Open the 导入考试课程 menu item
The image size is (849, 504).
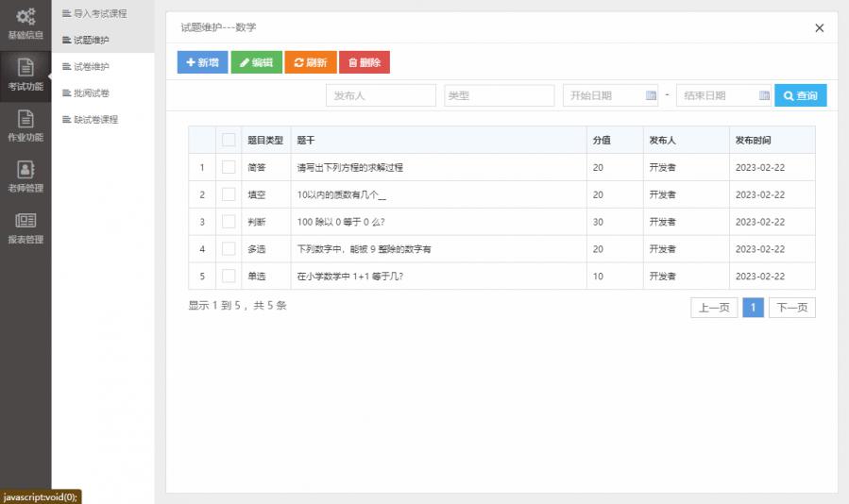pos(99,13)
